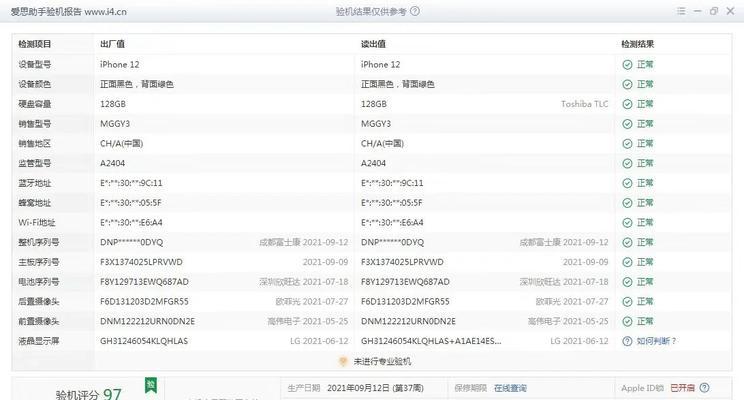Click green check icon in 设备颜色 row

627,84
